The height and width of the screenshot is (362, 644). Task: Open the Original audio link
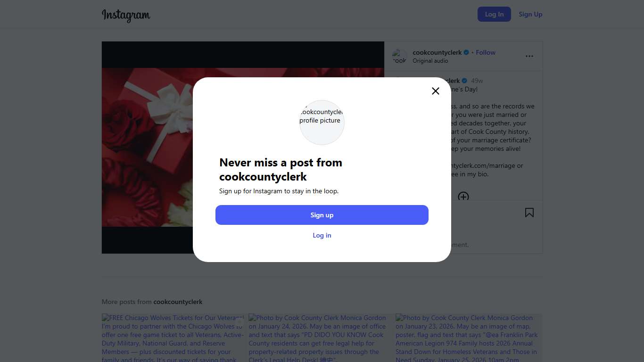(x=430, y=61)
